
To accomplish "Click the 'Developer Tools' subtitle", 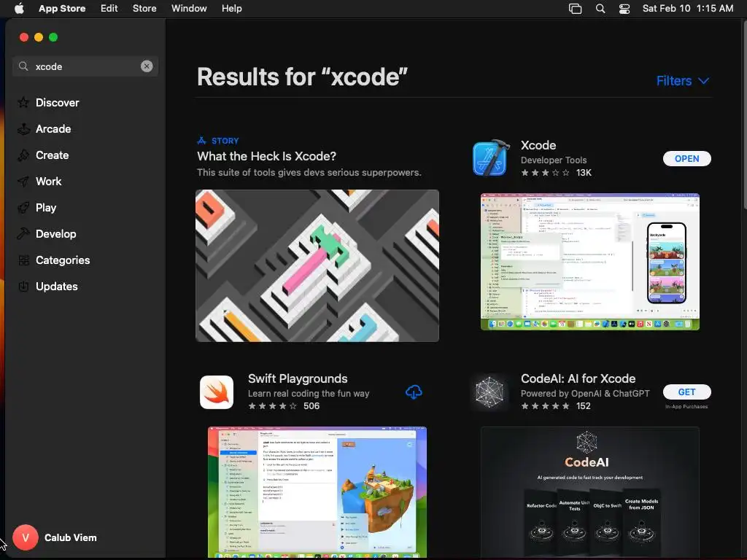I will coord(554,160).
